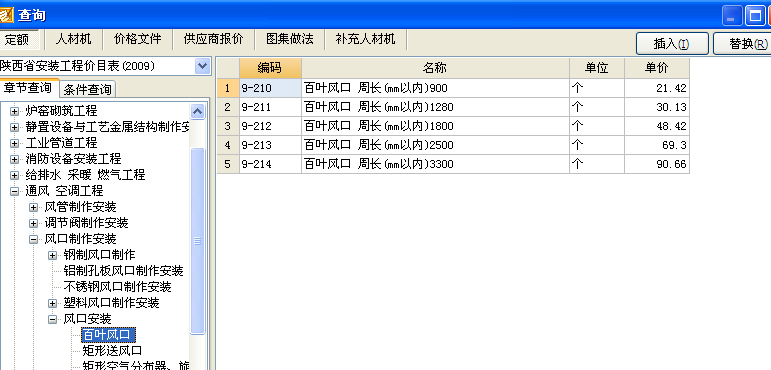771x370 pixels.
Task: Click the 单价 column header
Action: (x=657, y=68)
